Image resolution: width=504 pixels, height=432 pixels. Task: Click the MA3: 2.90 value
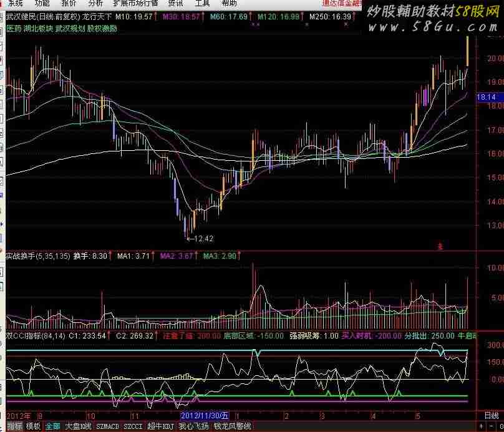(x=220, y=256)
